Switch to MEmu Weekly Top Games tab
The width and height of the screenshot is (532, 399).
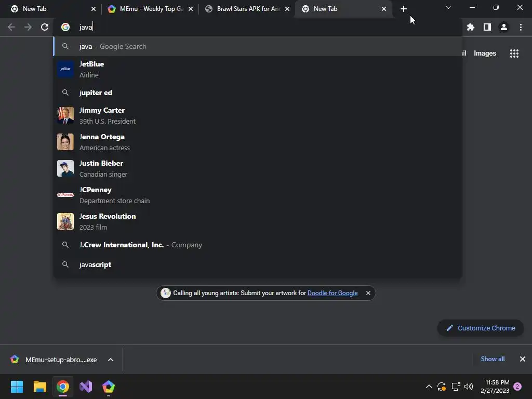point(150,9)
